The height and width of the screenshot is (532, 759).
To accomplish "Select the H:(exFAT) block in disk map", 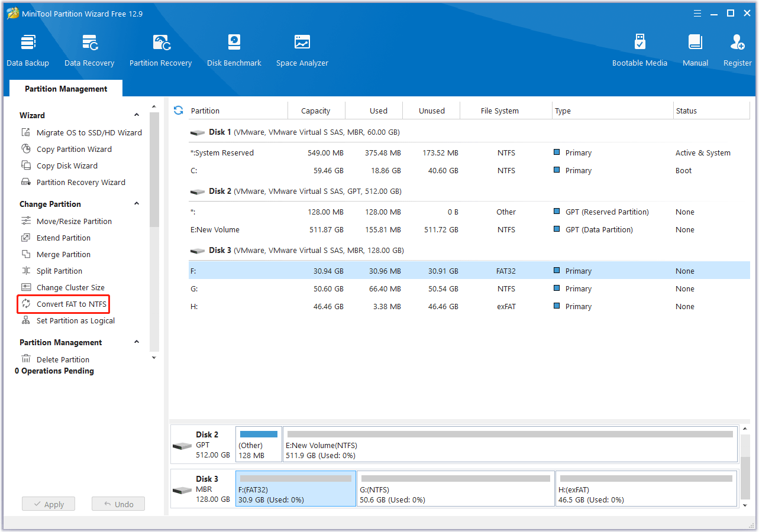I will [647, 489].
